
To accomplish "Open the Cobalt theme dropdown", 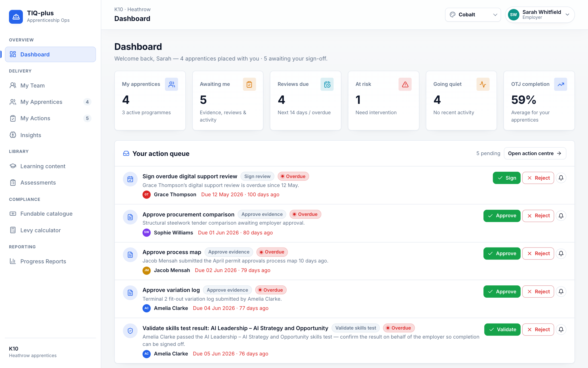I will (473, 14).
